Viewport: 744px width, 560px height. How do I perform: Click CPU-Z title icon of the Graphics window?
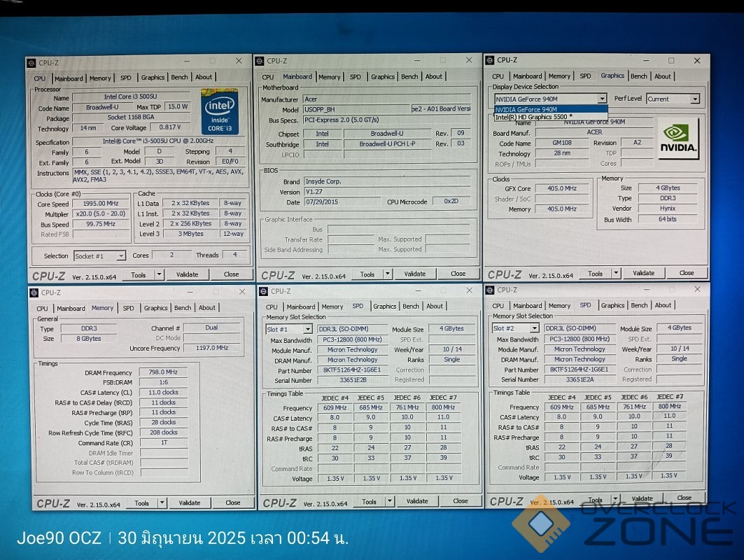pos(490,59)
